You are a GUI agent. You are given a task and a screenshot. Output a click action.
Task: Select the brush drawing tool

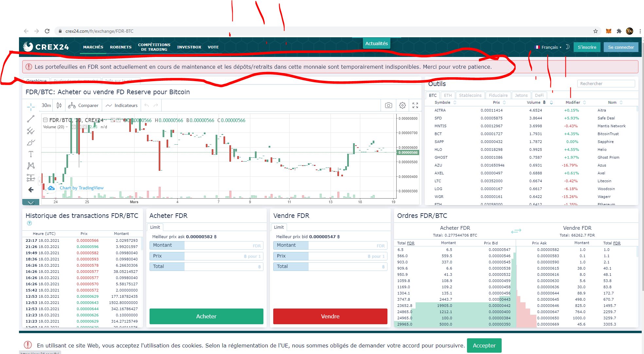pos(31,143)
